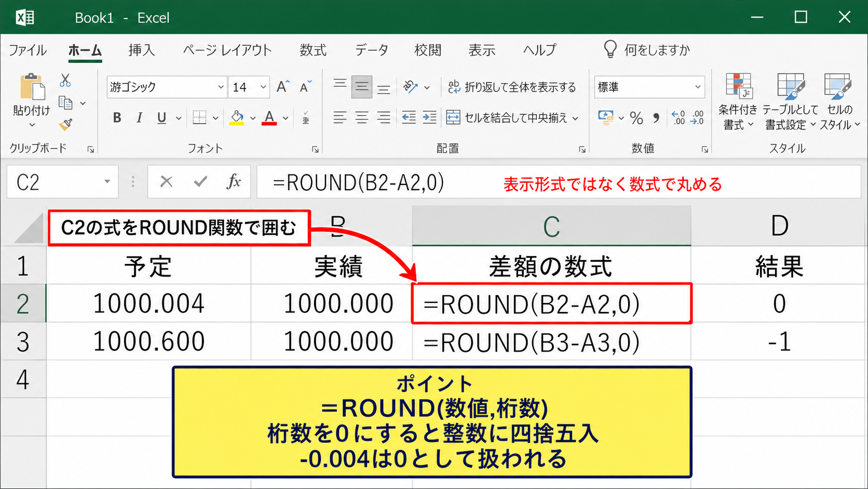868x489 pixels.
Task: Click the 何をしますか search box
Action: tap(647, 50)
